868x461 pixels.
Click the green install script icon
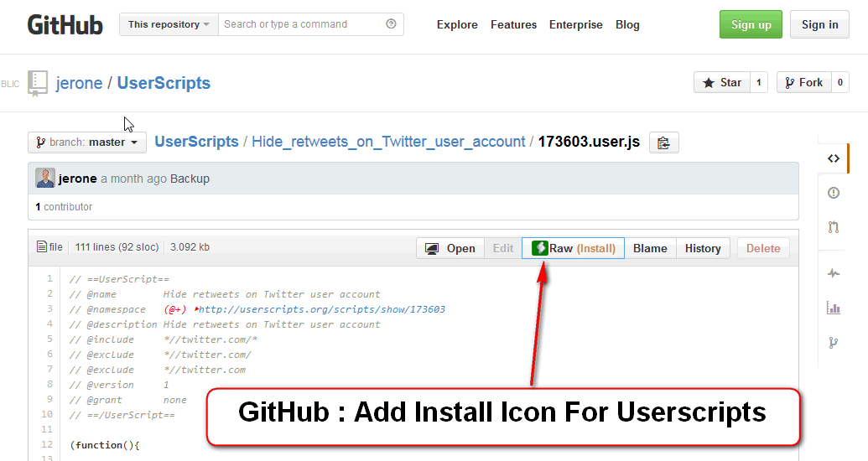point(540,248)
